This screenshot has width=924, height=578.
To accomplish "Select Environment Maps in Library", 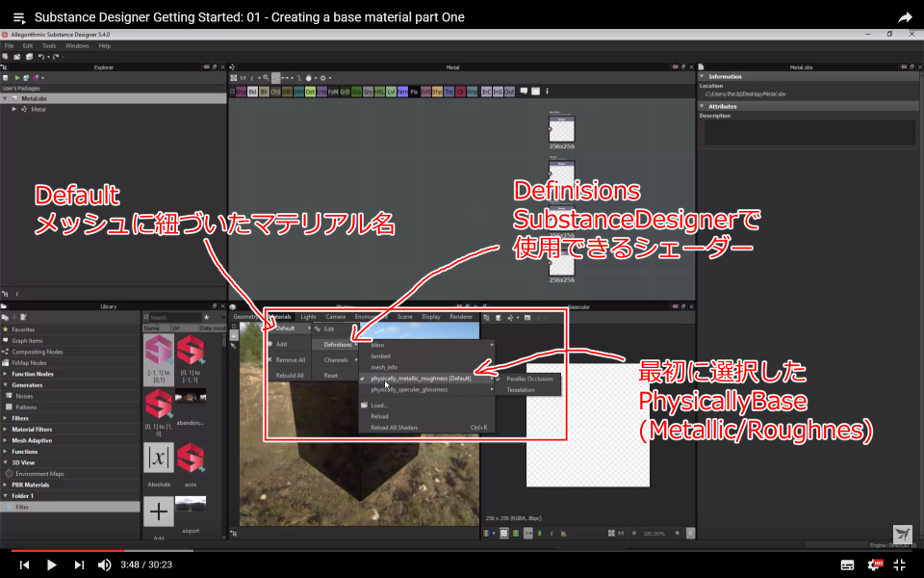I will (39, 474).
